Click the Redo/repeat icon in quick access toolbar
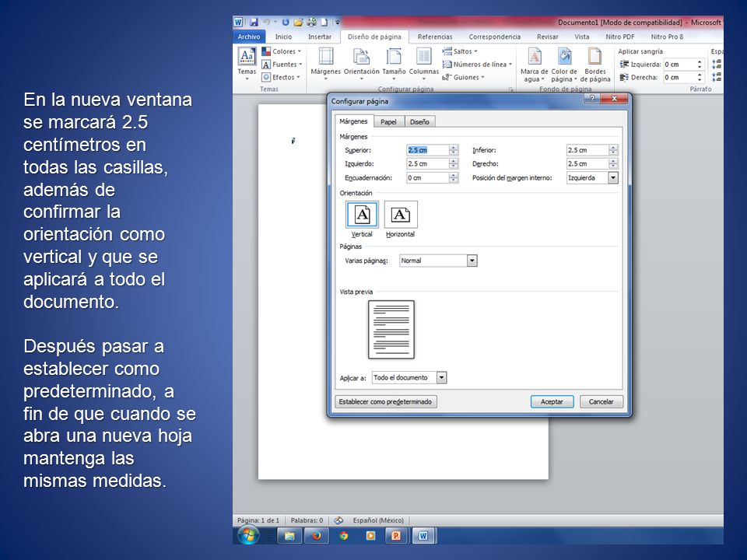The width and height of the screenshot is (747, 560). pyautogui.click(x=286, y=23)
